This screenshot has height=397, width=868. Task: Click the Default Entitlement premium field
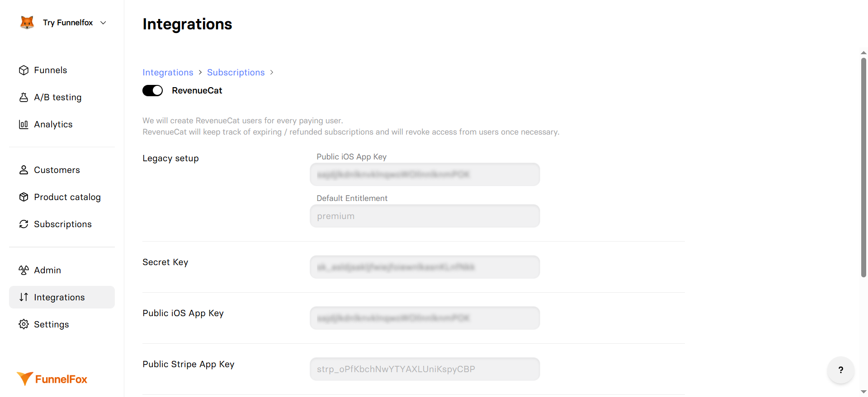[x=425, y=216]
